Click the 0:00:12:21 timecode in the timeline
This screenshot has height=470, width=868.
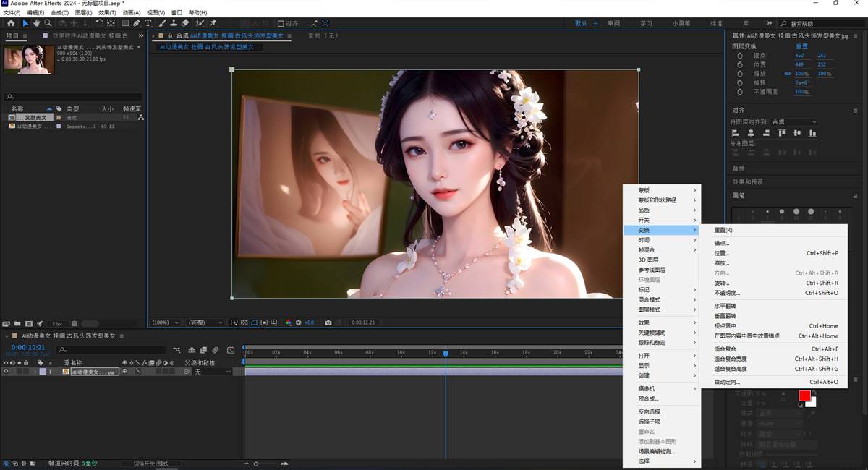[27, 347]
